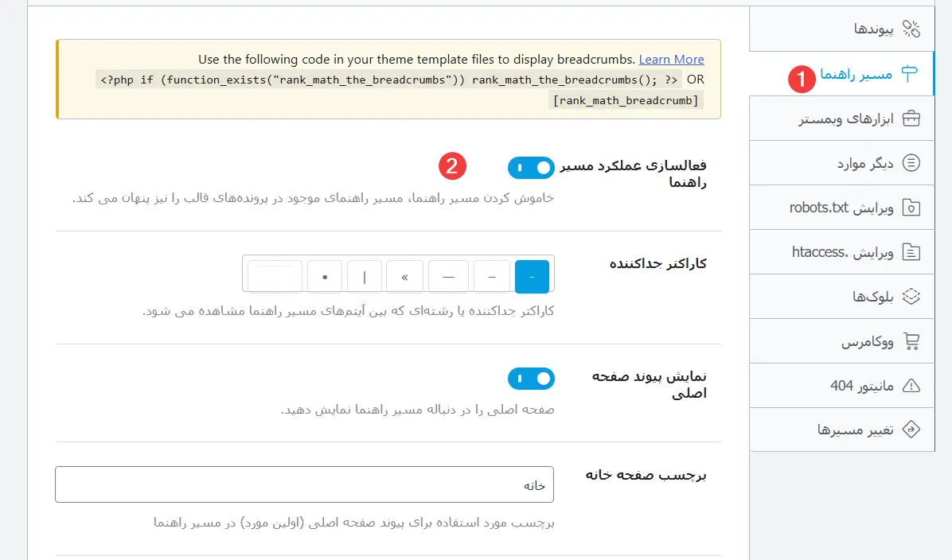Viewport: 952px width, 560px height.
Task: Toggle the show homepage link switch
Action: [x=531, y=379]
